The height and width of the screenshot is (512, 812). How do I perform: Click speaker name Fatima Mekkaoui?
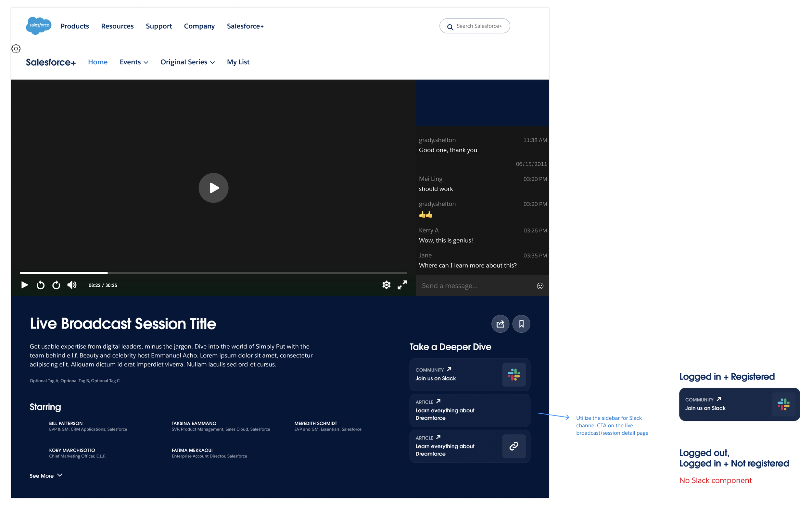click(192, 450)
